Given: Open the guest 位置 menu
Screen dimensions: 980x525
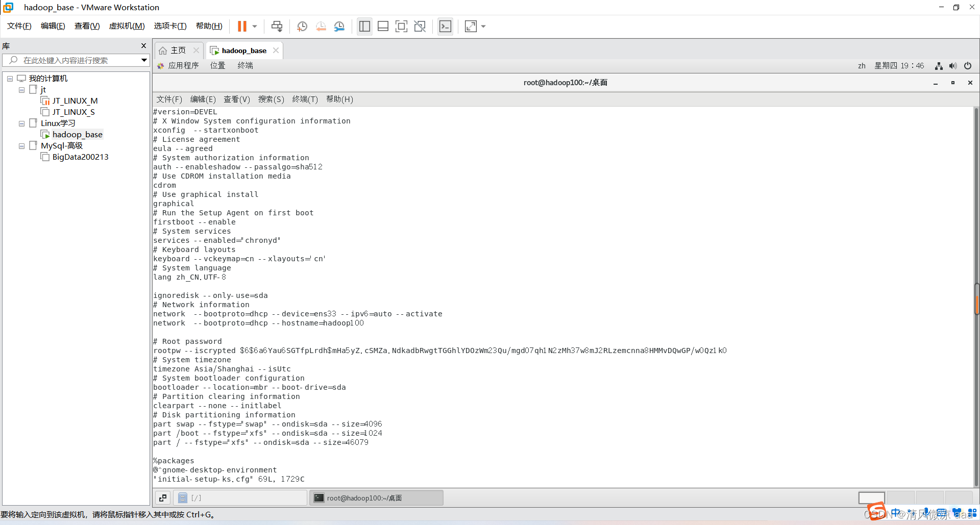Looking at the screenshot, I should point(218,66).
